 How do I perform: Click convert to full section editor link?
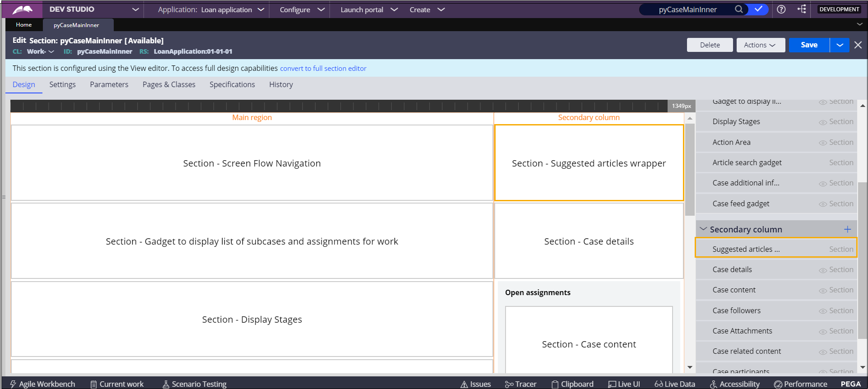pos(323,69)
